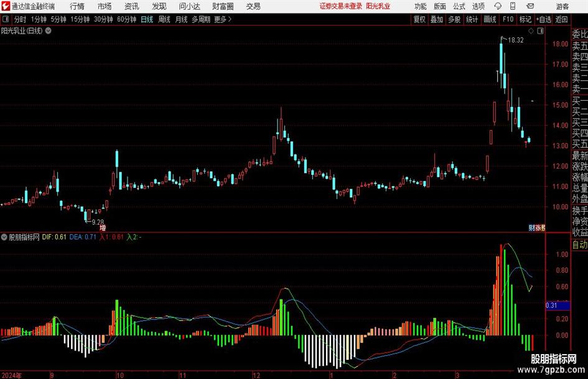
Task: Open the F10 company info button
Action: point(508,19)
